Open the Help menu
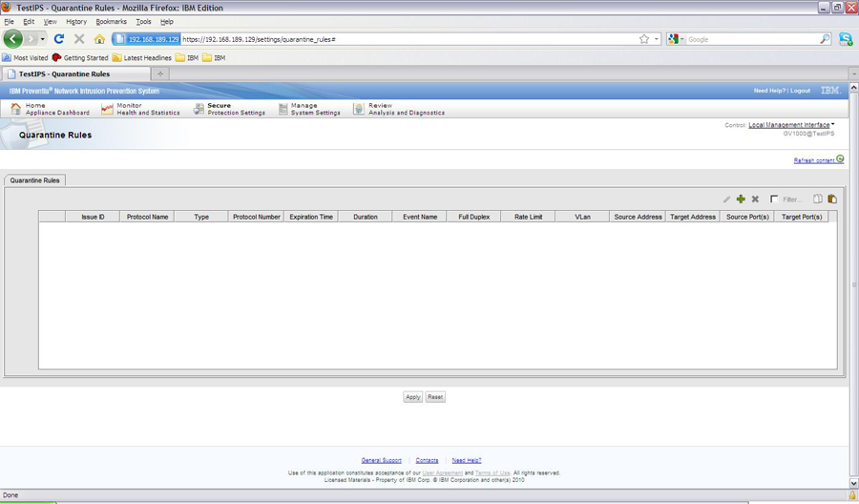Screen dimensions: 859x504 [x=166, y=21]
